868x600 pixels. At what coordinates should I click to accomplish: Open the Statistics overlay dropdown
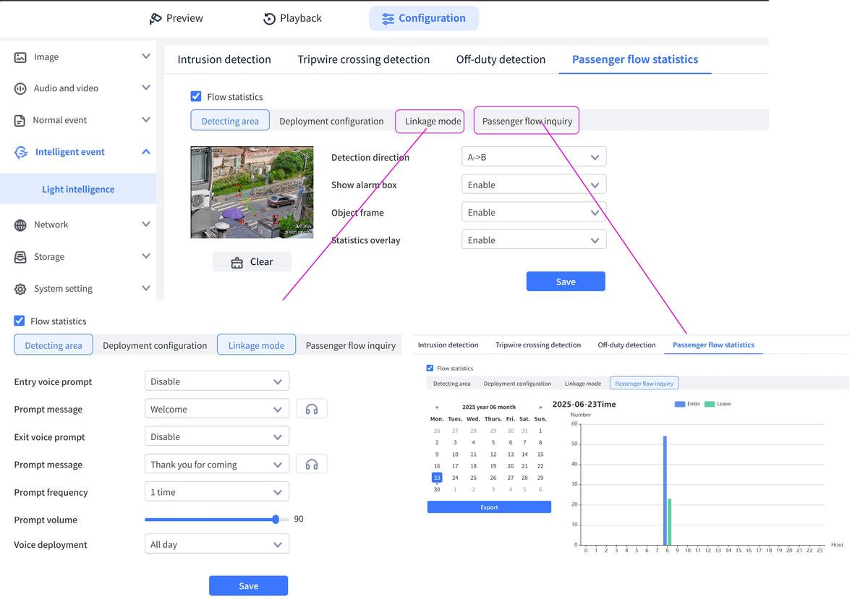[x=534, y=240]
